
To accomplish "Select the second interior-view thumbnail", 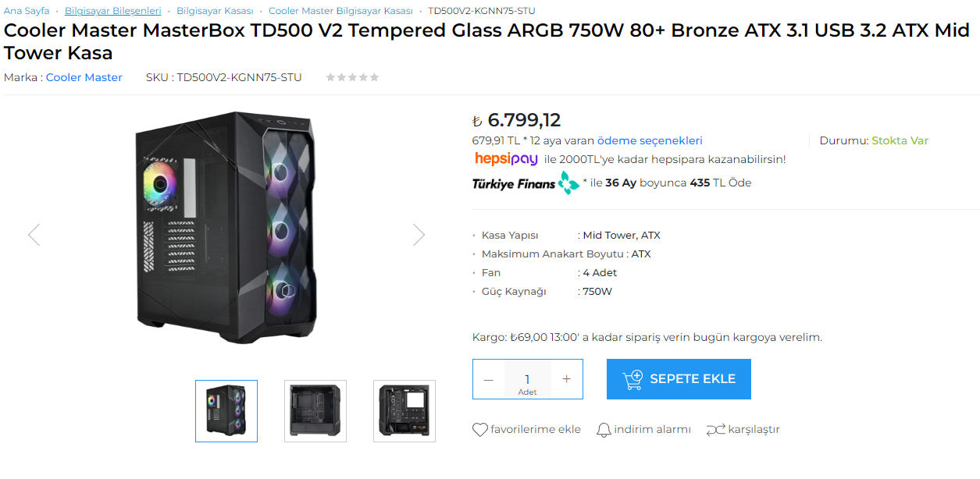I will click(x=315, y=411).
